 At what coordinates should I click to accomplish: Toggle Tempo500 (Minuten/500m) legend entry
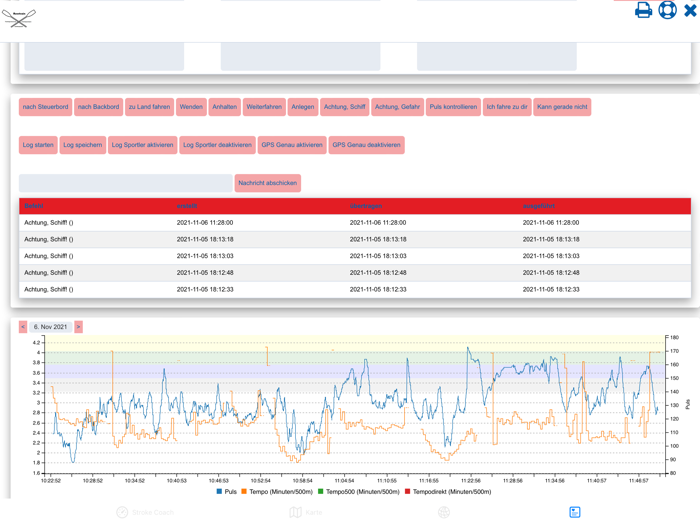coord(358,492)
